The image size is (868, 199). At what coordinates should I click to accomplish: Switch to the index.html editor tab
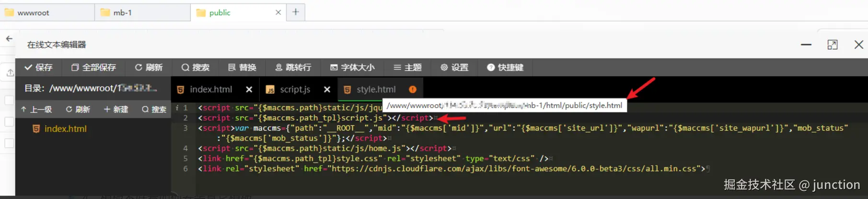click(x=211, y=89)
